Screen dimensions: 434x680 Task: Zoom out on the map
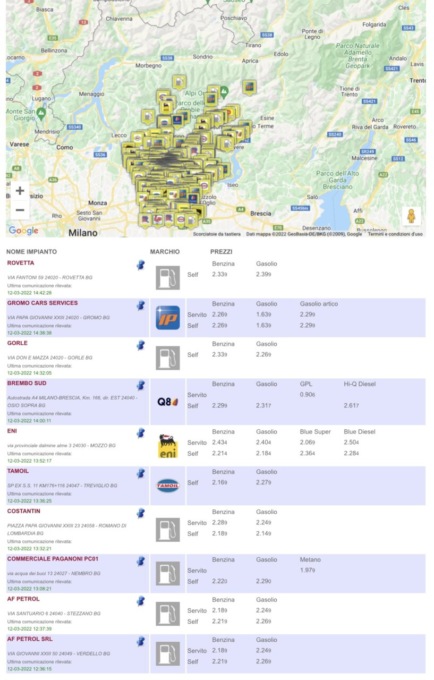tap(20, 210)
